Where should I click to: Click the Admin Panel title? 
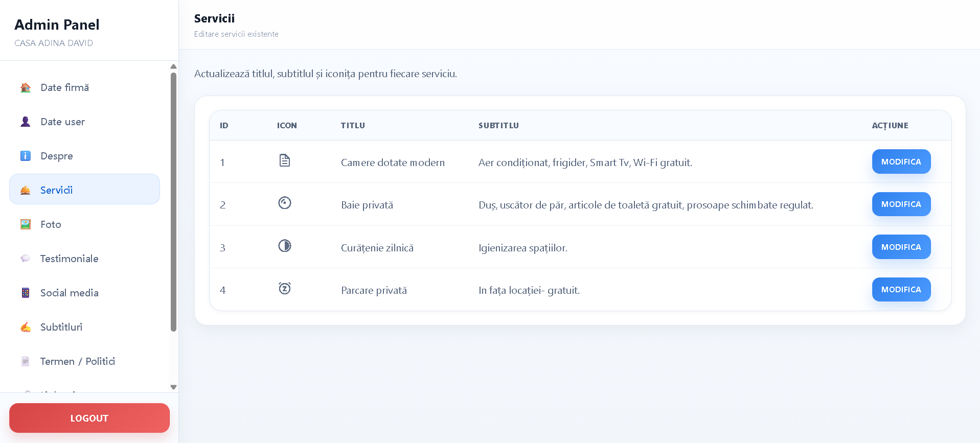(57, 25)
